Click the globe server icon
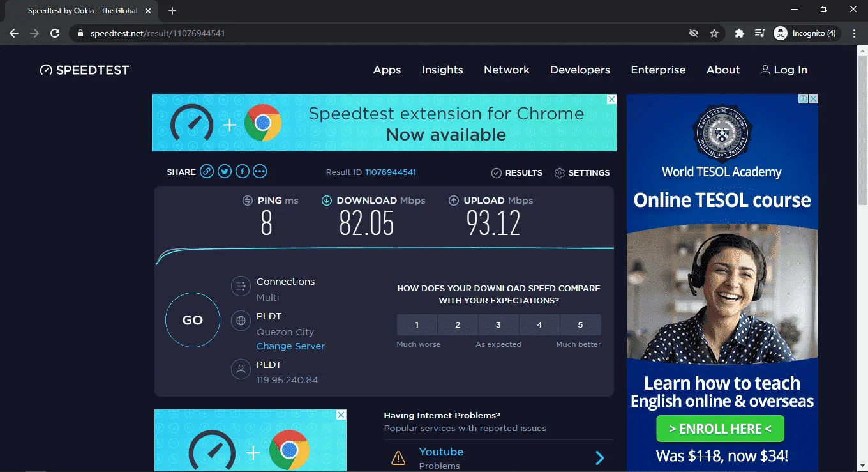868x472 pixels. pos(241,321)
